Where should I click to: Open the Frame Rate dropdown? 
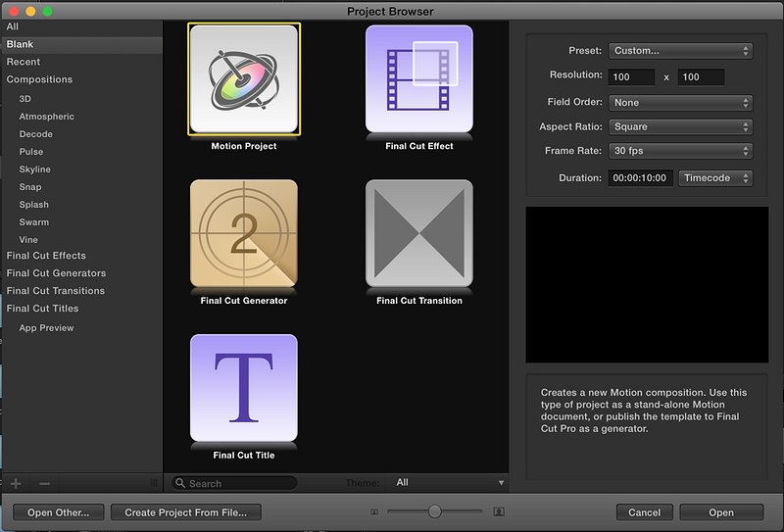[680, 151]
